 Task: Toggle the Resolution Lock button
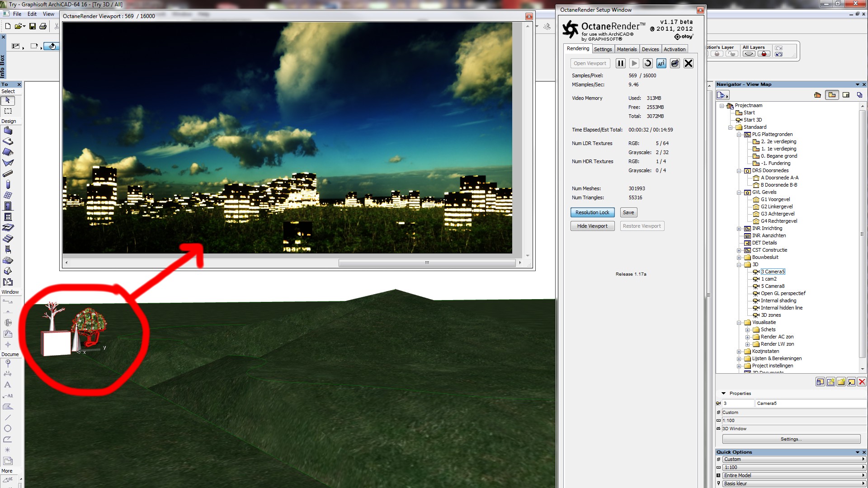(592, 212)
